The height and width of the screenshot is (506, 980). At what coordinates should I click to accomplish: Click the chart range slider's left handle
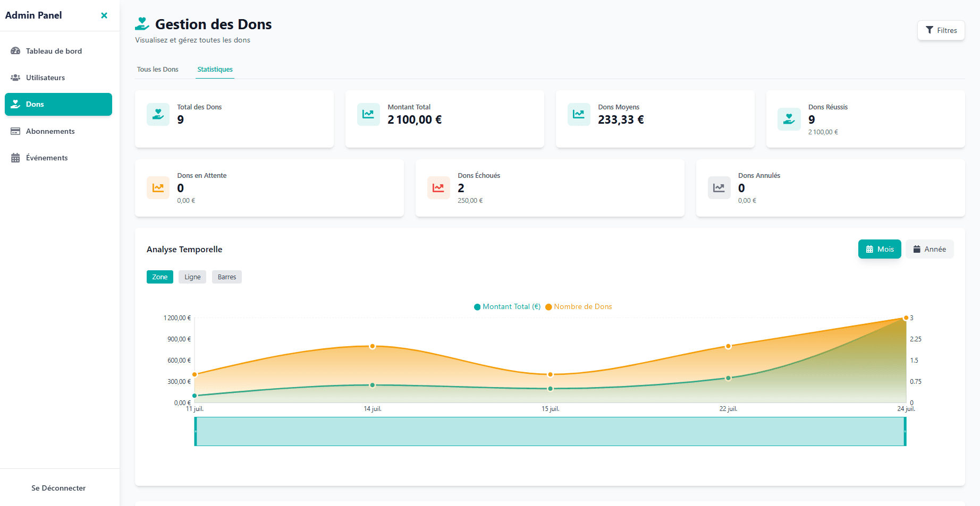[x=196, y=431]
